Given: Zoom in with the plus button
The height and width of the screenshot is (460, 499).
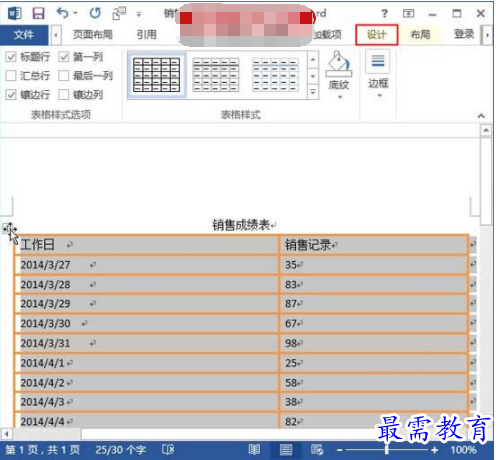Looking at the screenshot, I should 434,450.
